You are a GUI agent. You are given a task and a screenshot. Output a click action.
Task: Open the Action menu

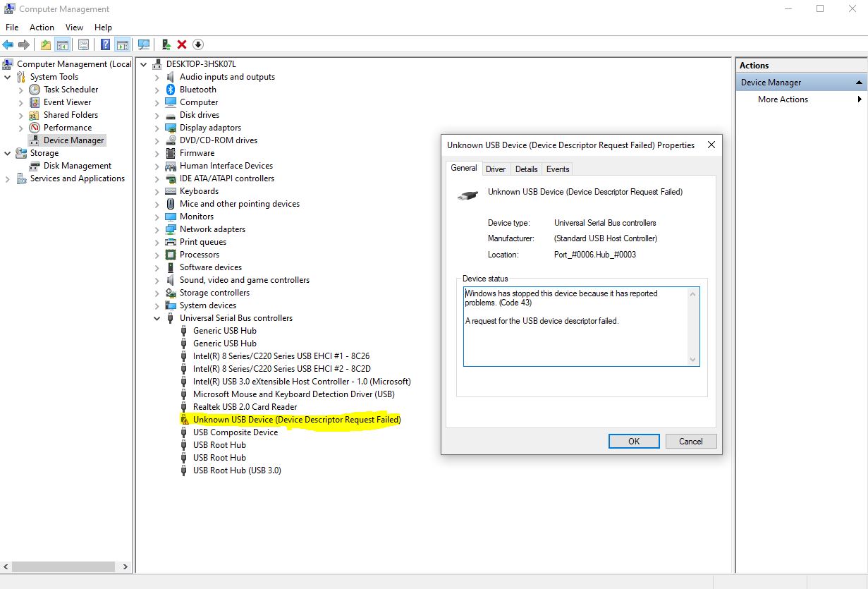(x=42, y=28)
